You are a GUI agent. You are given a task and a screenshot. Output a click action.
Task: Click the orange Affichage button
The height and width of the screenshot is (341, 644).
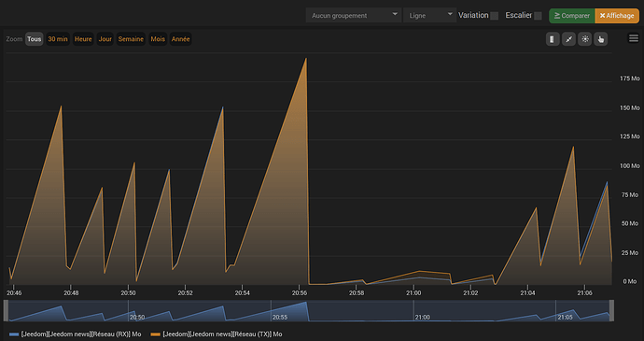[x=617, y=16]
